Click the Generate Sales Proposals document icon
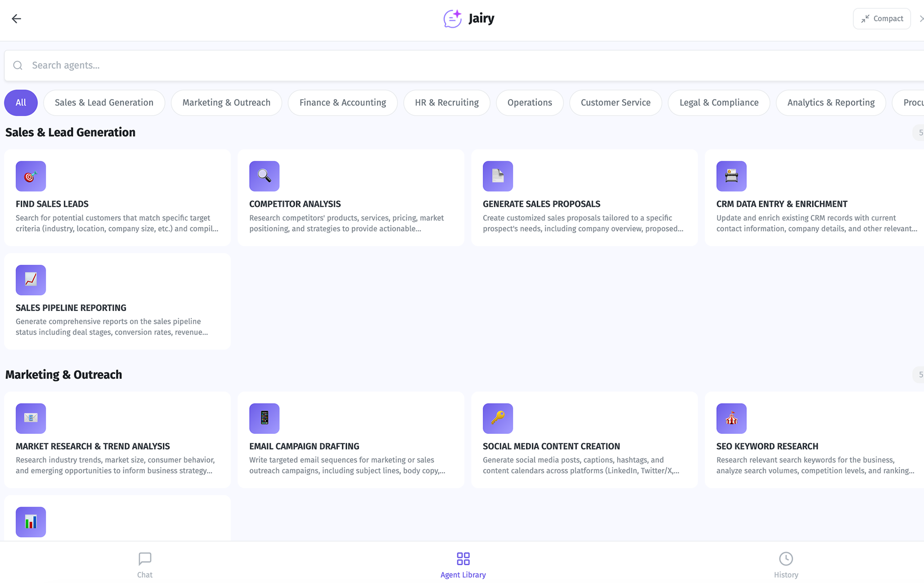The image size is (924, 583). [x=498, y=176]
